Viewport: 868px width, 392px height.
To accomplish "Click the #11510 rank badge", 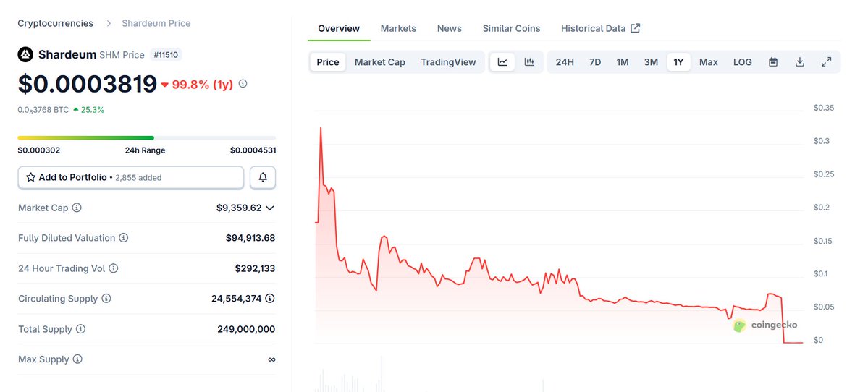I will coord(166,55).
